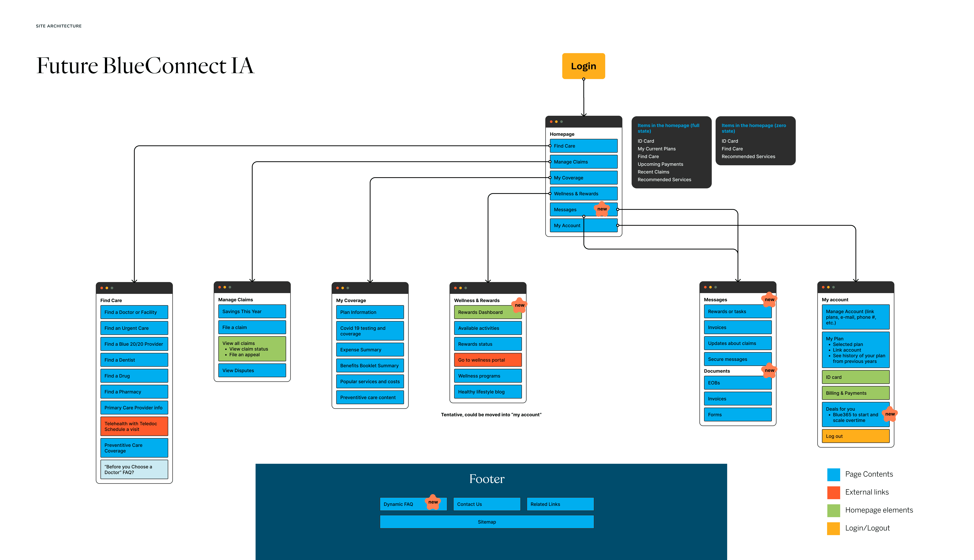
Task: Click the 'new' badge on homepage Messages
Action: click(602, 209)
